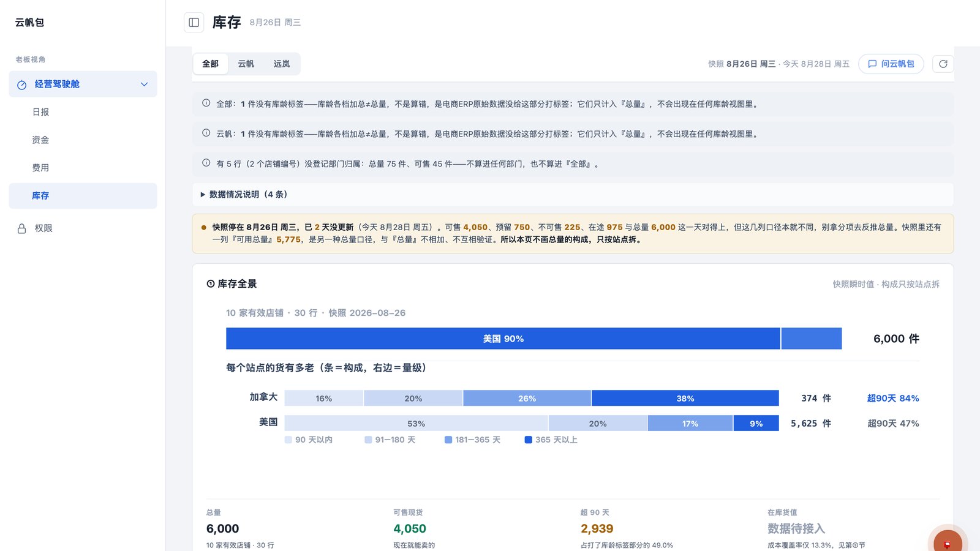Image resolution: width=980 pixels, height=551 pixels.
Task: Click the 超 90 天 value 2,939
Action: 597,529
